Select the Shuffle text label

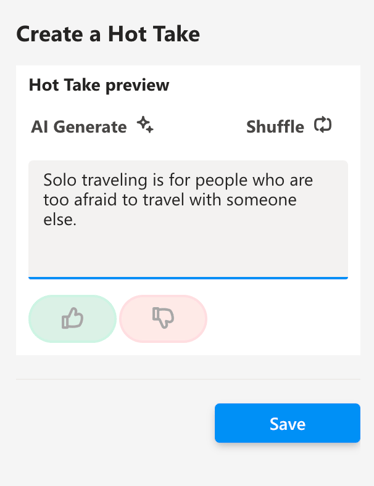(x=275, y=127)
